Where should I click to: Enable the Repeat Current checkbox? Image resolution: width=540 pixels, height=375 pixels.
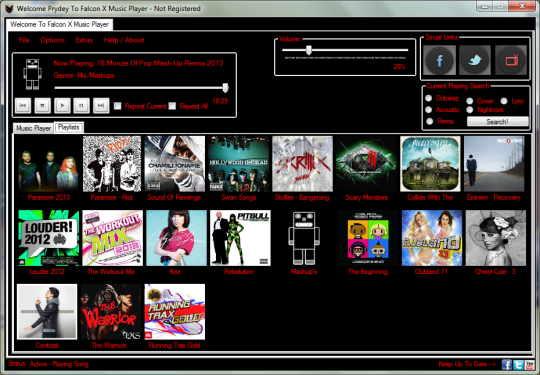[118, 106]
